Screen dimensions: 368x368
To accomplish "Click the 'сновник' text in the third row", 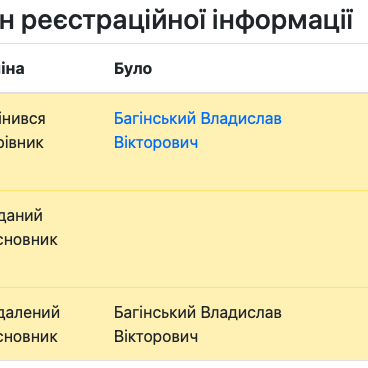I will point(29,337).
